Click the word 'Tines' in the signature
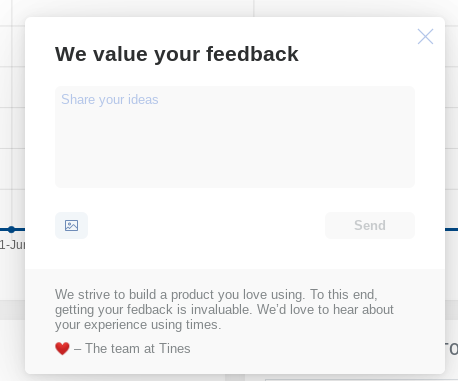The width and height of the screenshot is (458, 381). pyautogui.click(x=175, y=348)
